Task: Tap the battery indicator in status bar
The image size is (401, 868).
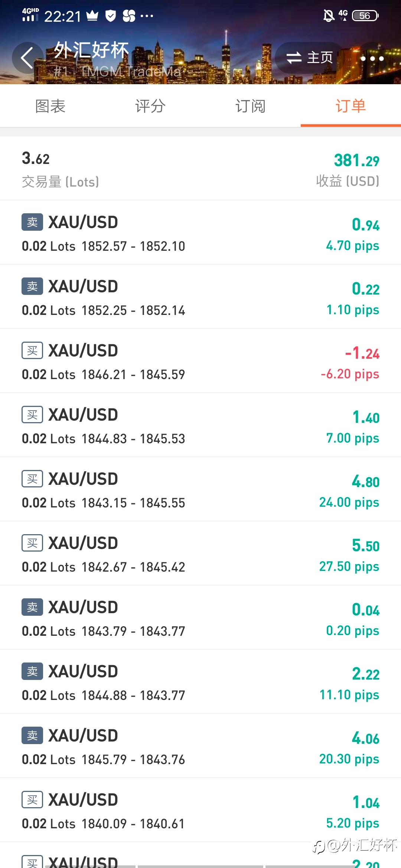Action: tap(365, 16)
